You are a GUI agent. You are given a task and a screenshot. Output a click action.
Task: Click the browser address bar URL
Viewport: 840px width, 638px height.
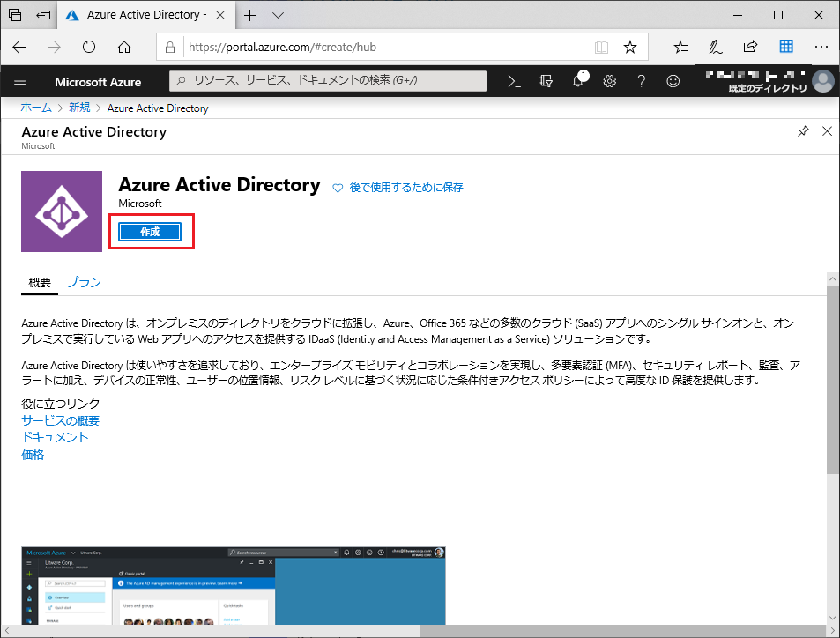click(x=282, y=47)
